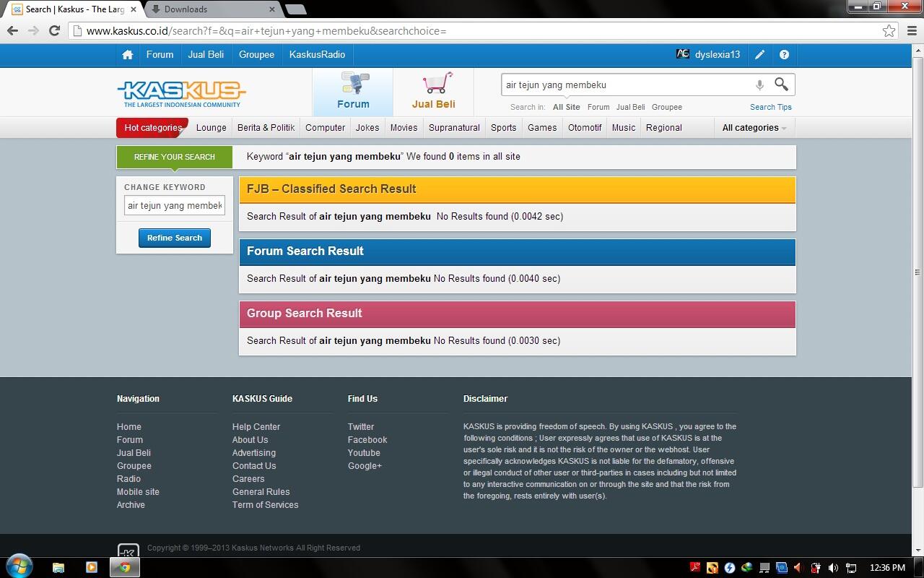Click Forum in the top blue bar
924x578 pixels.
(x=160, y=54)
